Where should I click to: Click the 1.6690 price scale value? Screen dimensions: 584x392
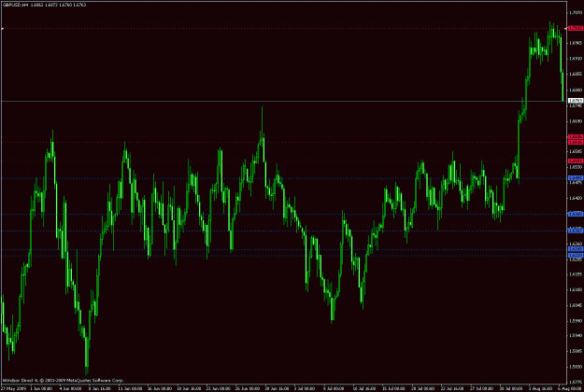576,121
